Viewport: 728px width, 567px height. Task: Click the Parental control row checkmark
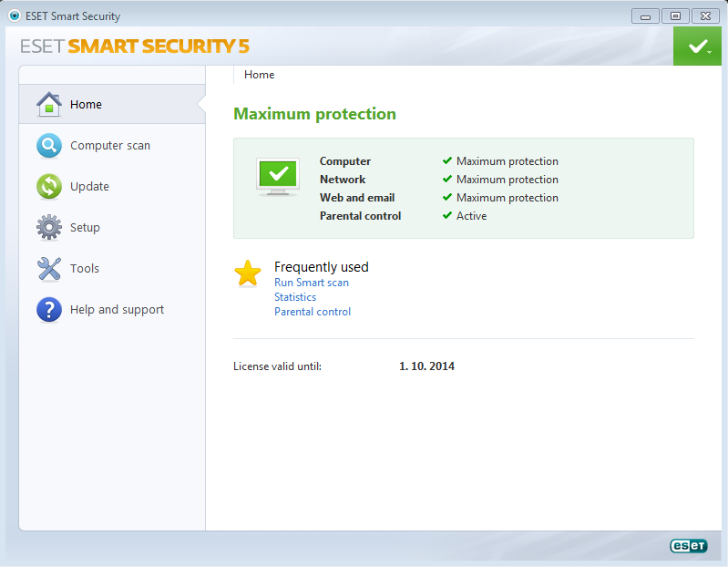447,215
